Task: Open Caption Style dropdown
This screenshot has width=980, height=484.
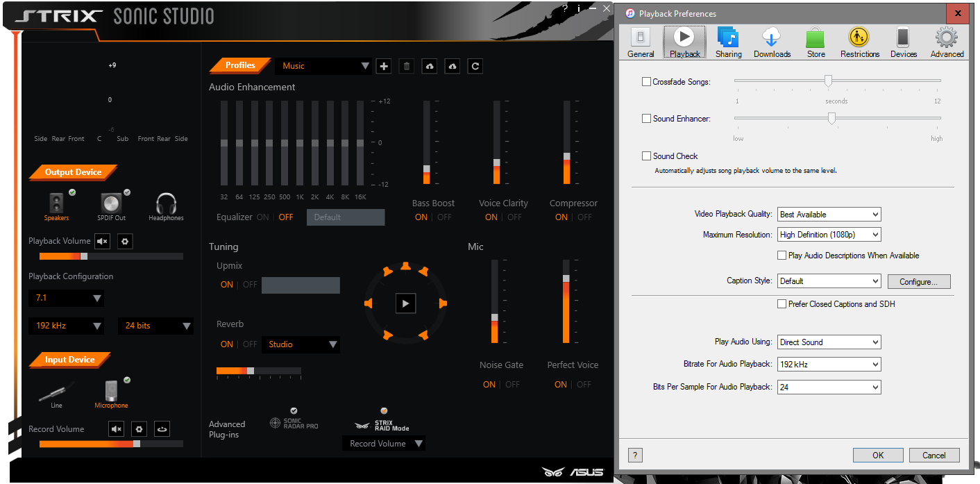Action: click(x=829, y=281)
